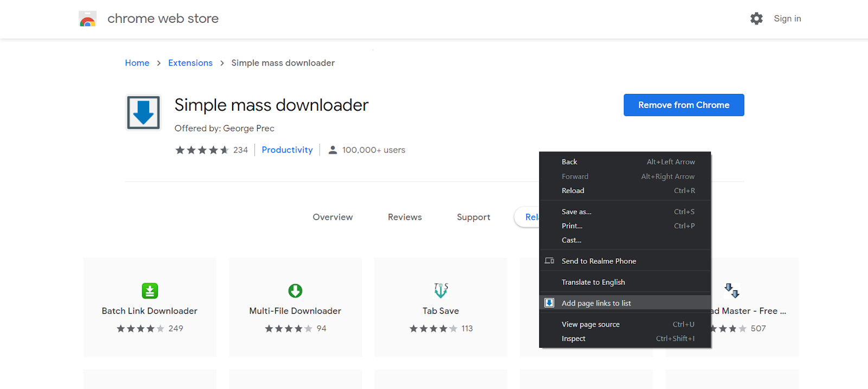The width and height of the screenshot is (868, 389).
Task: Click the 'Simple mass downloader' breadcrumb text
Action: [283, 63]
